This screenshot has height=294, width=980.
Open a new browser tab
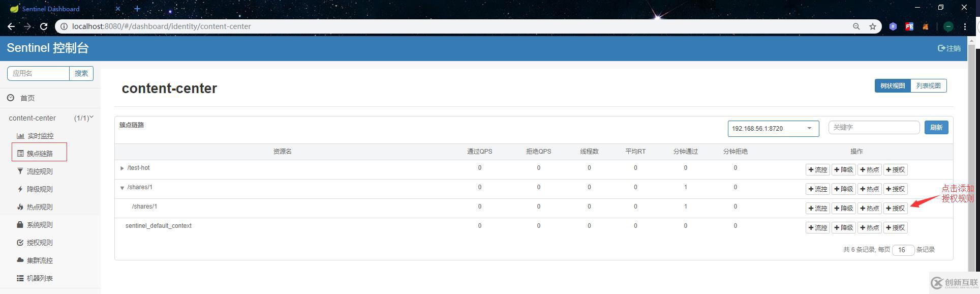tap(137, 9)
